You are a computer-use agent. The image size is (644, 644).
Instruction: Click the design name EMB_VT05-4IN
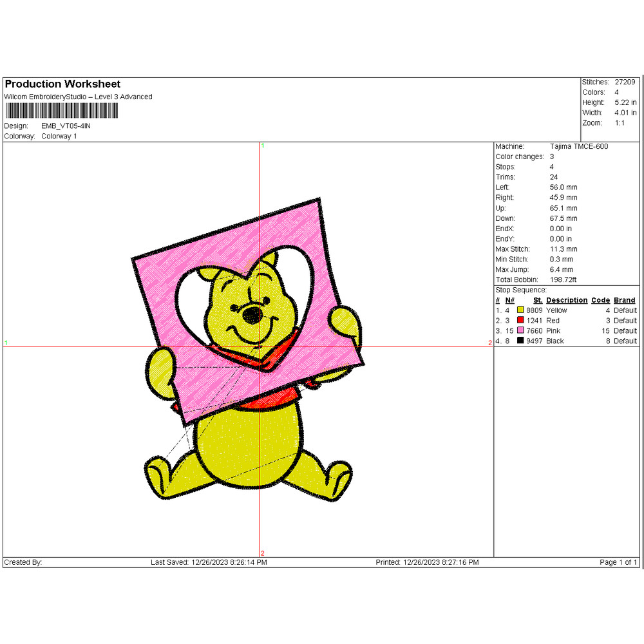(x=65, y=126)
